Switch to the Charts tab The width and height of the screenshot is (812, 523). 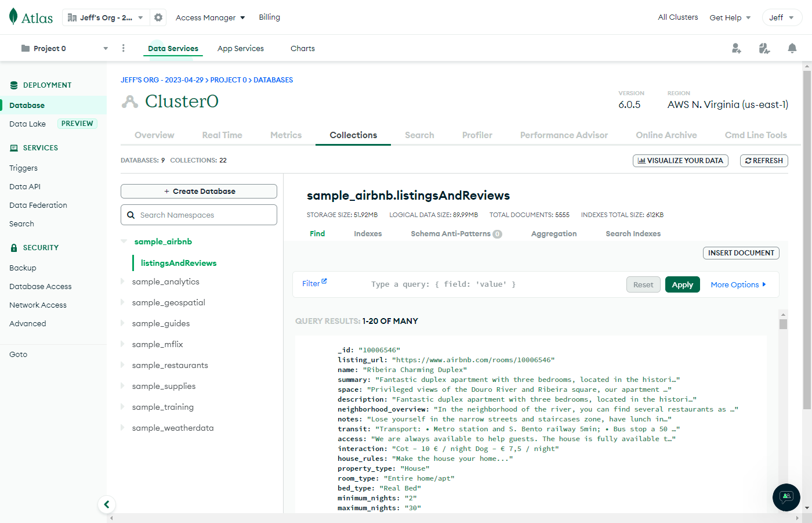pos(303,48)
